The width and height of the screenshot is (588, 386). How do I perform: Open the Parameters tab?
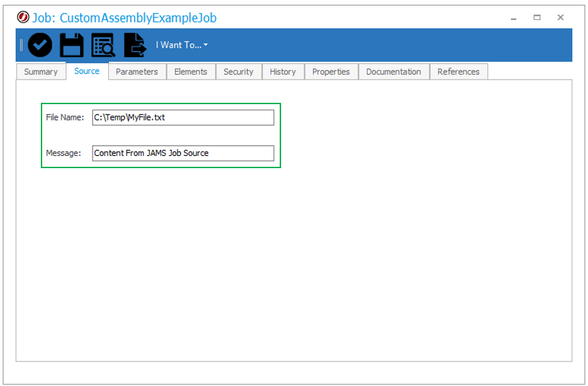pos(137,71)
